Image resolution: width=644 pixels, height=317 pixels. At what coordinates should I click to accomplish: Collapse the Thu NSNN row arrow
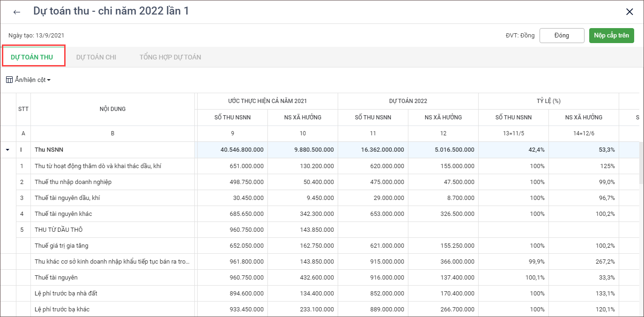7,150
